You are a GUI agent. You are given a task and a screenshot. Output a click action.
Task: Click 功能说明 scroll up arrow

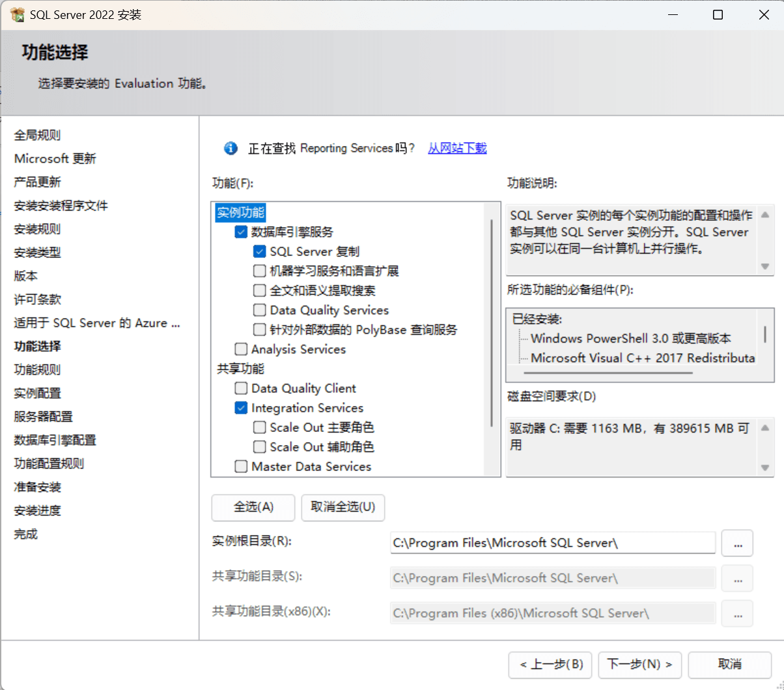click(x=765, y=214)
